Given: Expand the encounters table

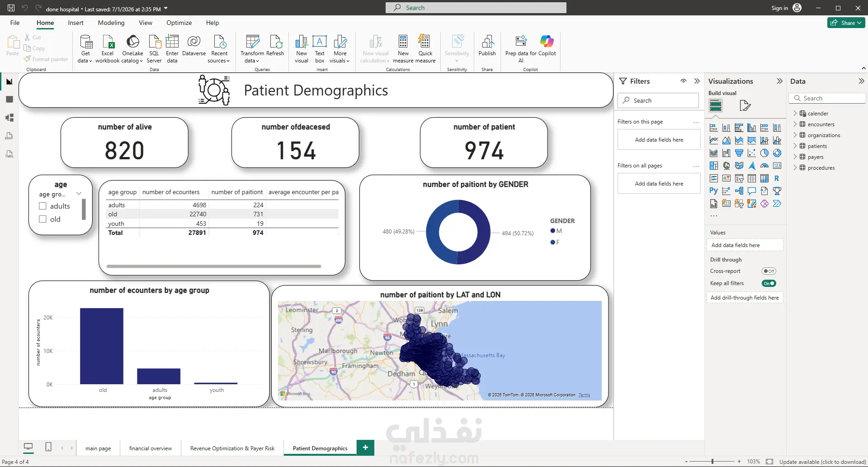Looking at the screenshot, I should point(795,124).
